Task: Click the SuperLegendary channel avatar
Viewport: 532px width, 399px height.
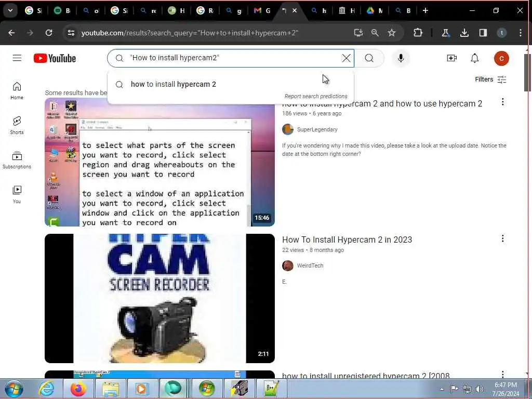Action: [x=288, y=129]
